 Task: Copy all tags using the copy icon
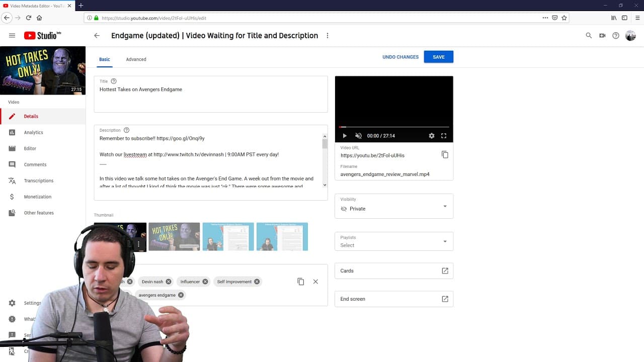(301, 282)
